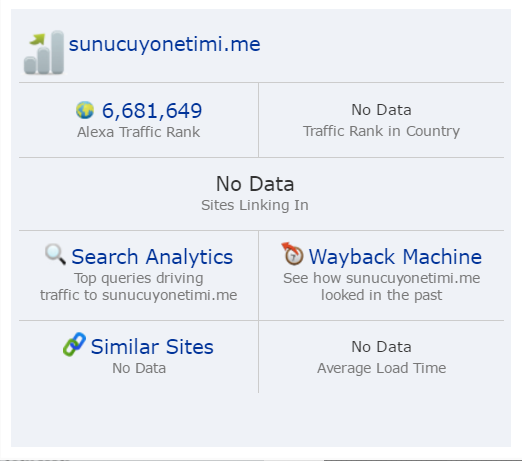Click the magnifying glass Search Analytics icon

click(x=55, y=254)
